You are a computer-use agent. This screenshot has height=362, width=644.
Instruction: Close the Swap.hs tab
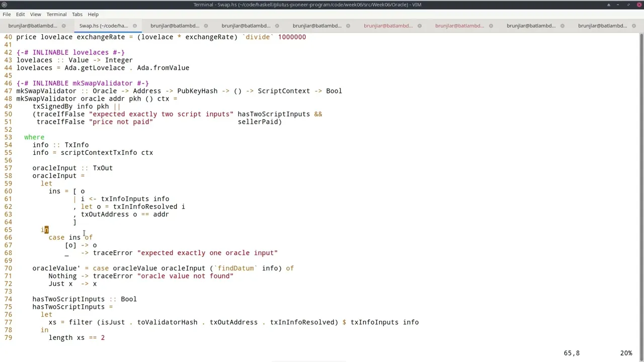(x=135, y=26)
